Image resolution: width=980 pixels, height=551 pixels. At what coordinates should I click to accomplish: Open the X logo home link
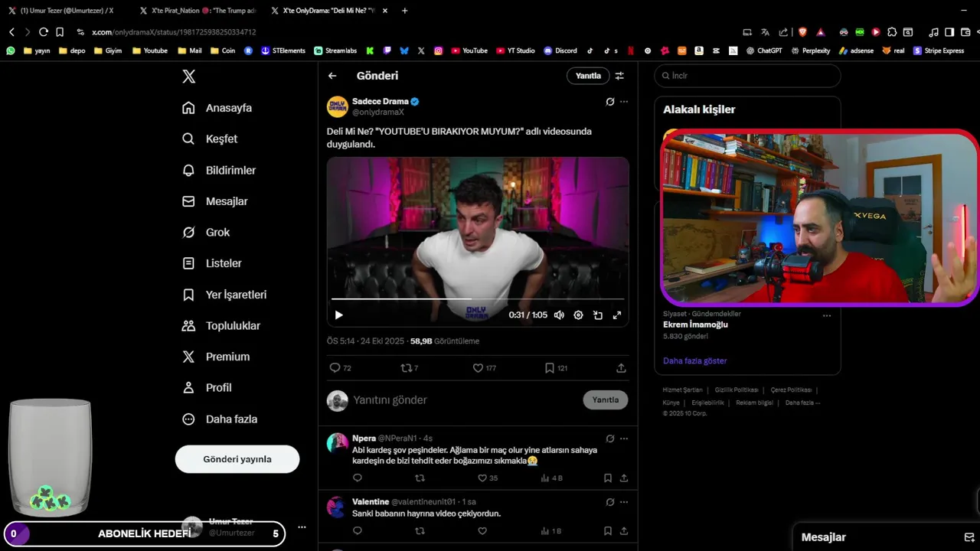point(189,77)
